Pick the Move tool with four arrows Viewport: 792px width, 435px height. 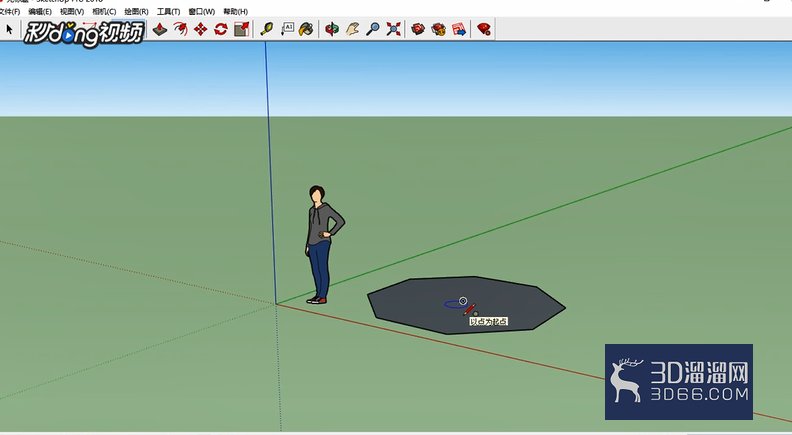point(201,29)
